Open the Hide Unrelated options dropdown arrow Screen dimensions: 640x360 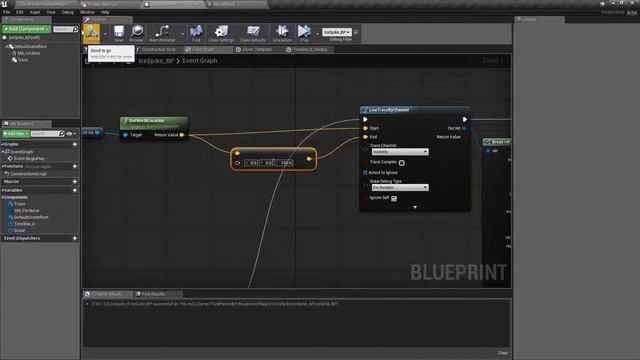(182, 33)
